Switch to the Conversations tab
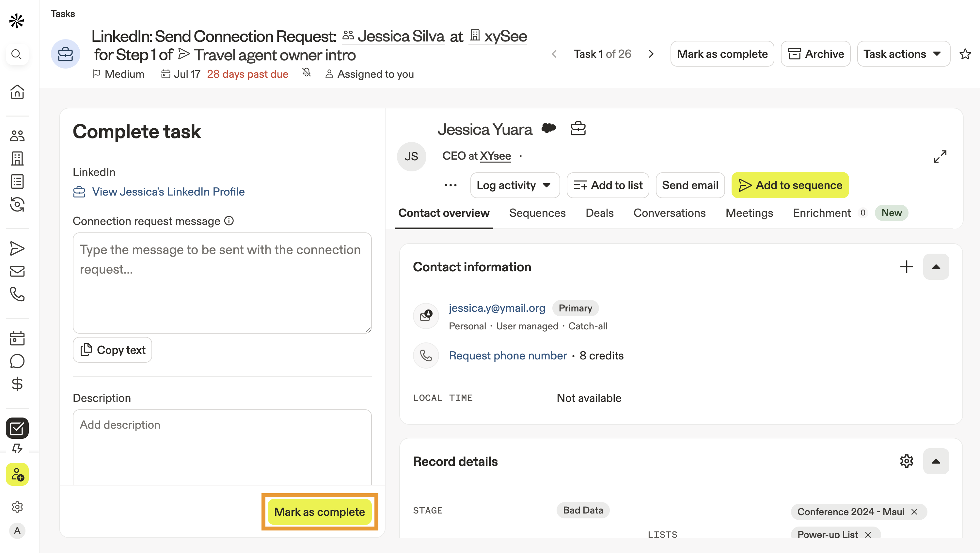 click(x=669, y=213)
